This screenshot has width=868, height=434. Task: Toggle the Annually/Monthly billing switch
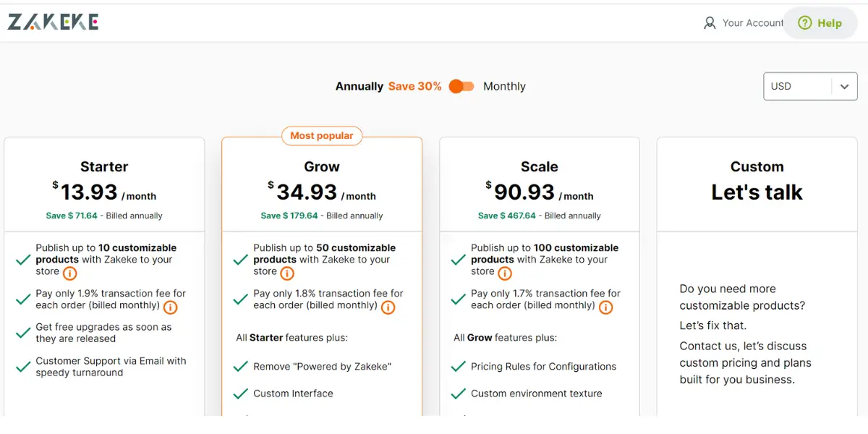[x=461, y=86]
